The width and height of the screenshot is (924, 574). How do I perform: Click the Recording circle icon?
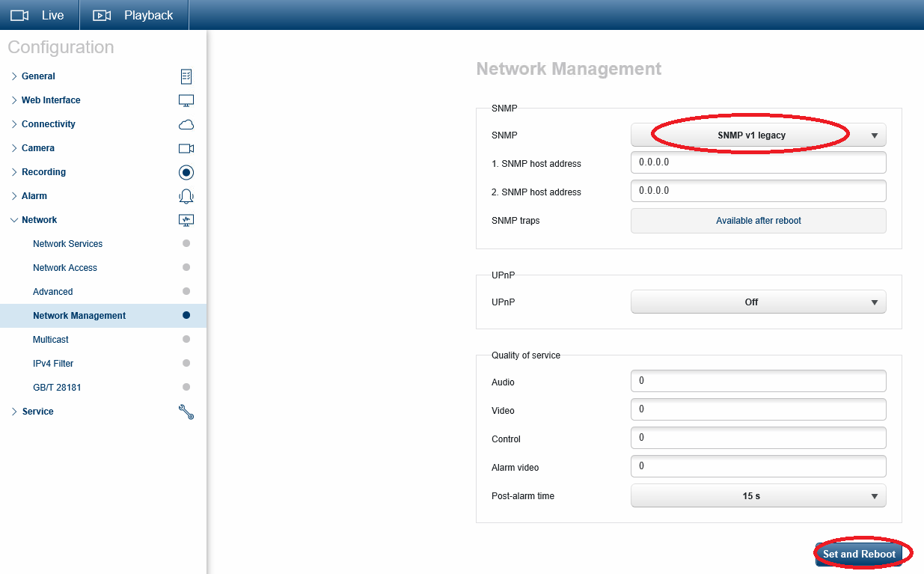coord(186,172)
